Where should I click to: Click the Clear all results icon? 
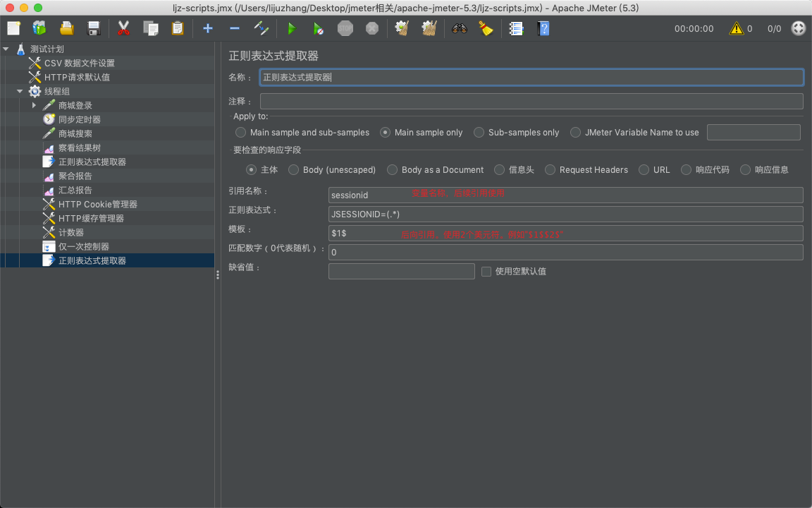point(429,28)
